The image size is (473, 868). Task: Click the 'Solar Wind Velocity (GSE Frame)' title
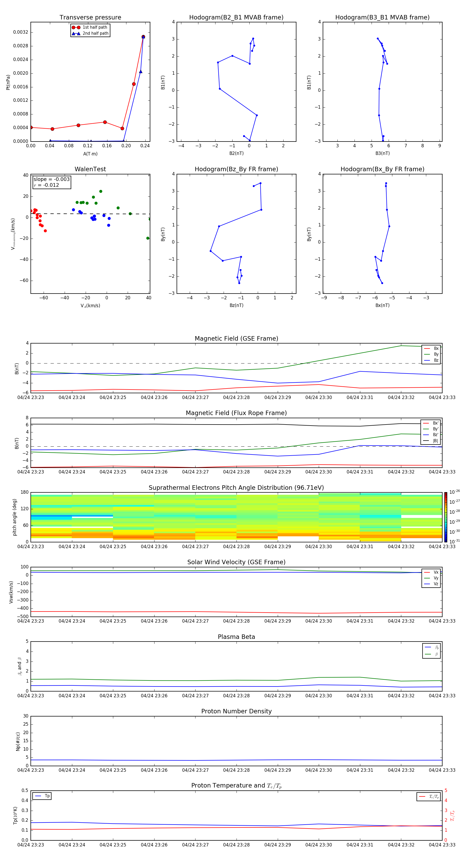tap(236, 562)
